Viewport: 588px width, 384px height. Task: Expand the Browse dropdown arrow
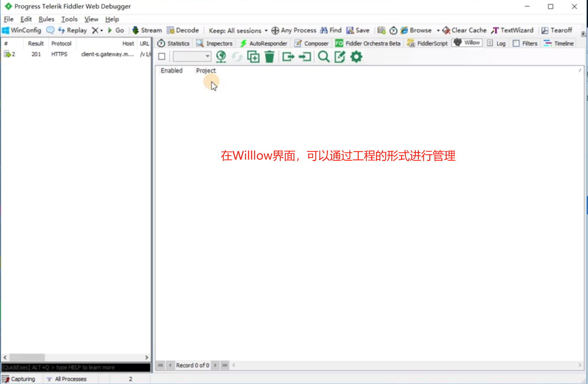click(x=438, y=30)
